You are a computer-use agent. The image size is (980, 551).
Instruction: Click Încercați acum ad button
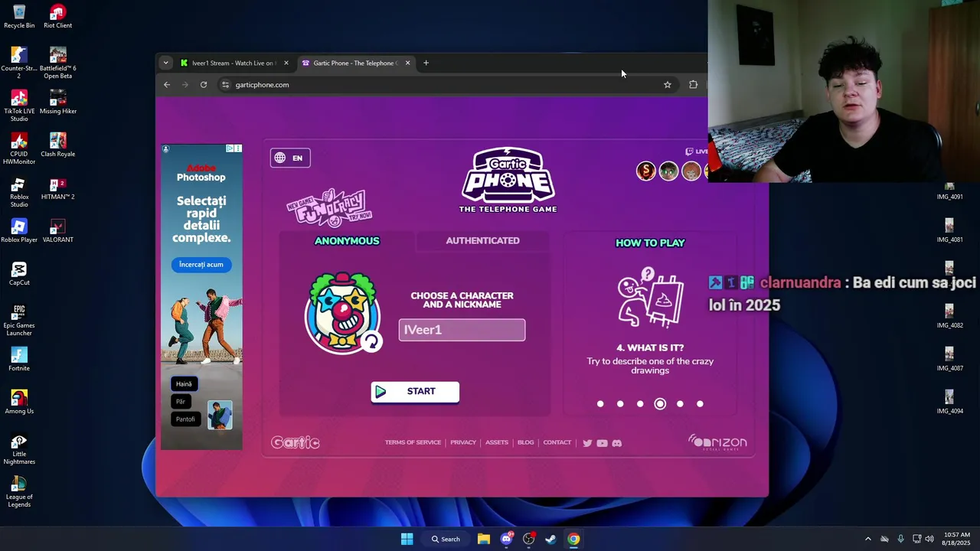[201, 265]
